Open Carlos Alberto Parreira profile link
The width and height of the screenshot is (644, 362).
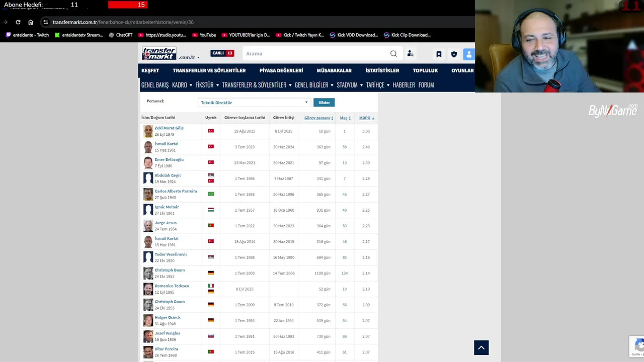pos(176,191)
